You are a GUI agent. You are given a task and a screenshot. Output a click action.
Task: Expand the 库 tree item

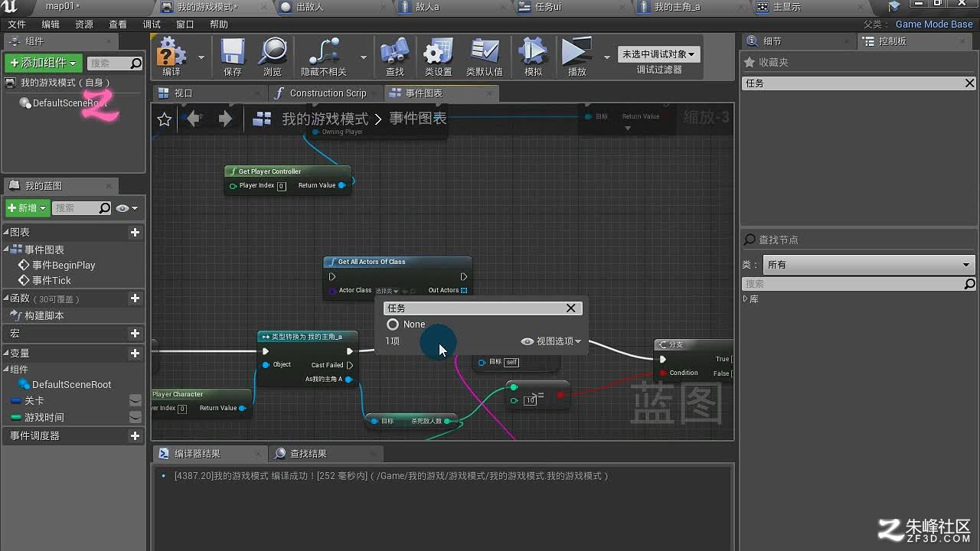pyautogui.click(x=746, y=299)
